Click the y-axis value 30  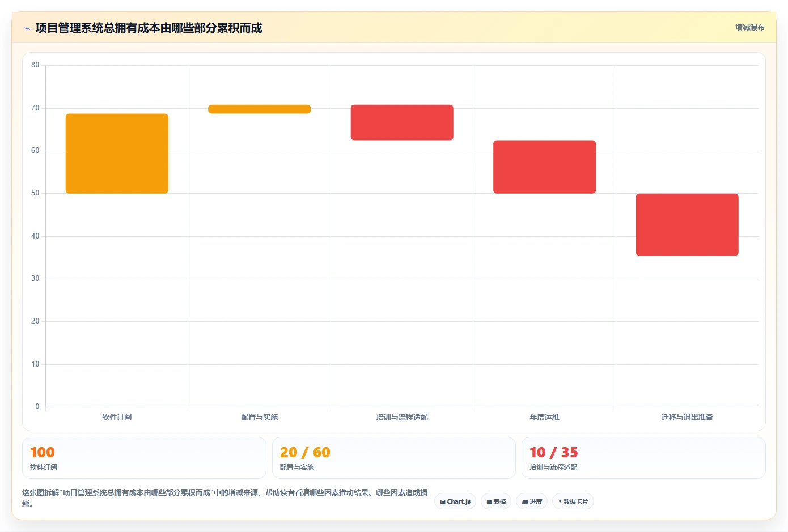[35, 279]
